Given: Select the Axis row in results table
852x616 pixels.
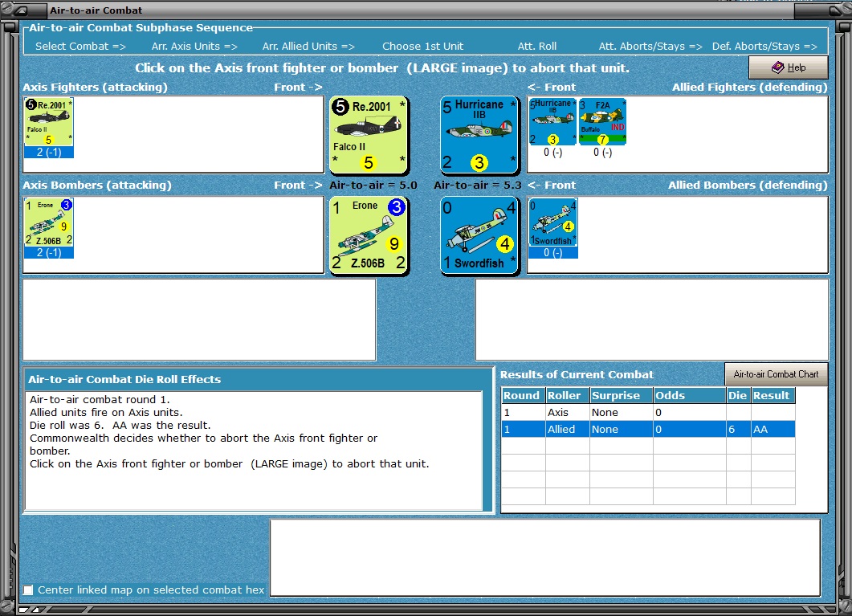Looking at the screenshot, I should 648,412.
